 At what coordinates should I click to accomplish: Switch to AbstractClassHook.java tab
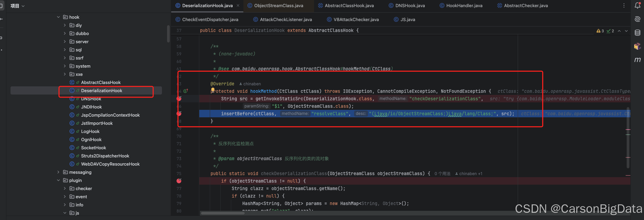point(346,5)
